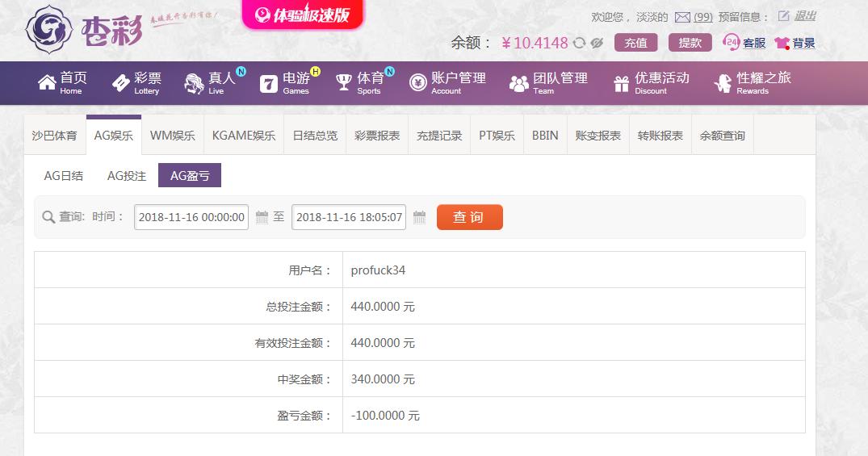Open the 充提记录 tab
Image resolution: width=868 pixels, height=456 pixels.
coord(439,136)
